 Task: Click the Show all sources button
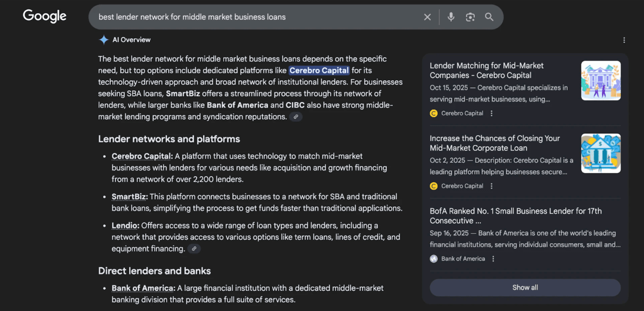525,287
